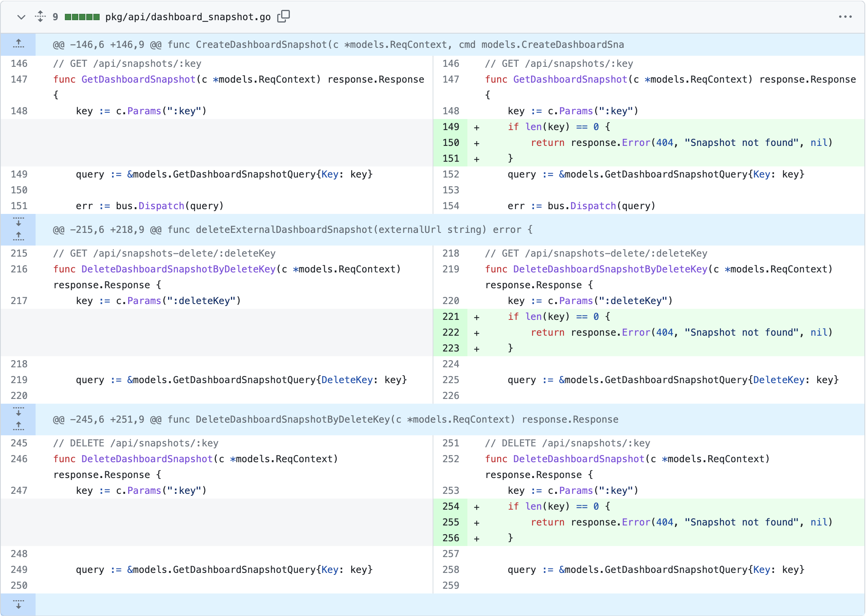Expand all lines of this file
Viewport: 866px width, 616px height.
click(x=40, y=17)
